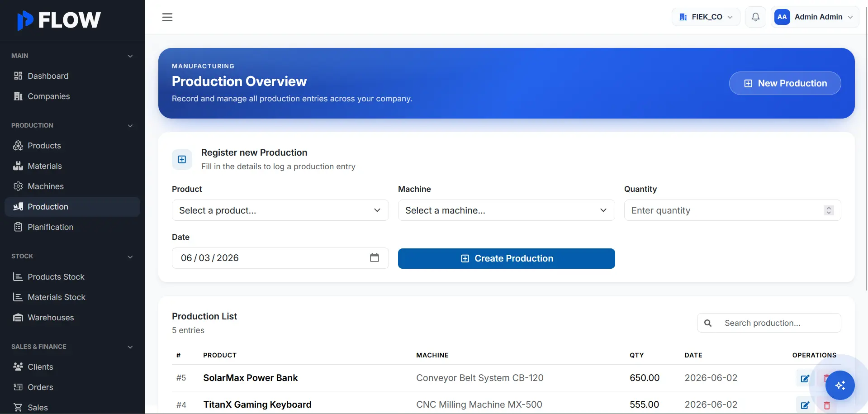Screen dimensions: 868x414
Task: Click the Products cubes icon
Action: pos(18,145)
